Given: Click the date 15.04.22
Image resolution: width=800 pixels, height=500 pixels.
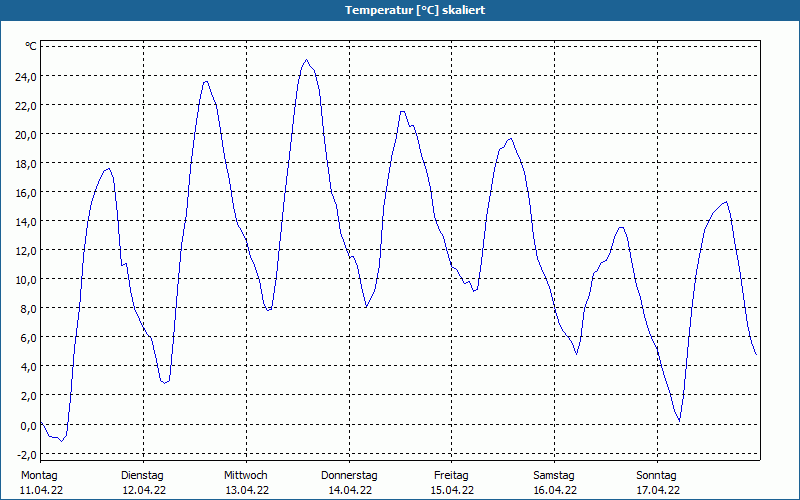Looking at the screenshot, I should pyautogui.click(x=452, y=490).
